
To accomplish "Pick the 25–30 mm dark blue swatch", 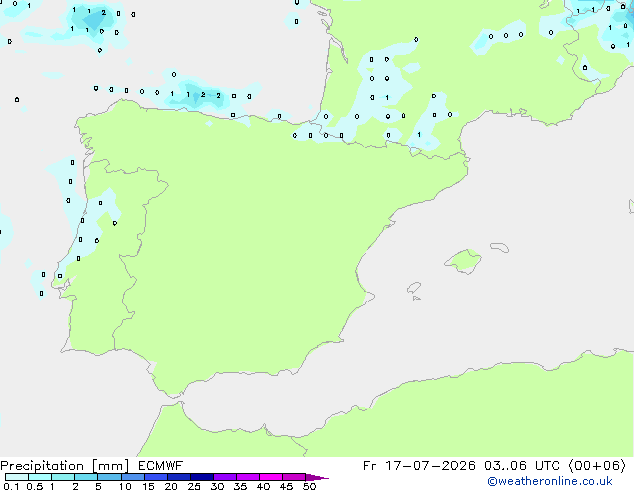I will [202, 477].
